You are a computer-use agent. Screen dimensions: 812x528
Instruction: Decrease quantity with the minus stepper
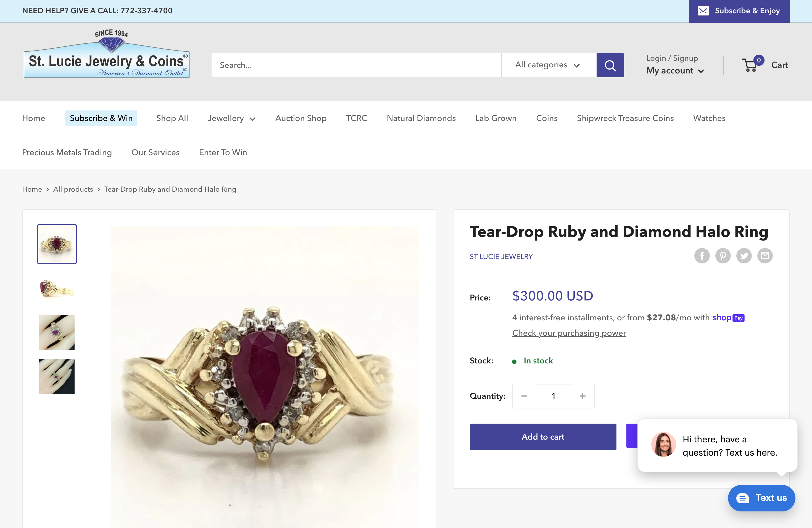(524, 396)
